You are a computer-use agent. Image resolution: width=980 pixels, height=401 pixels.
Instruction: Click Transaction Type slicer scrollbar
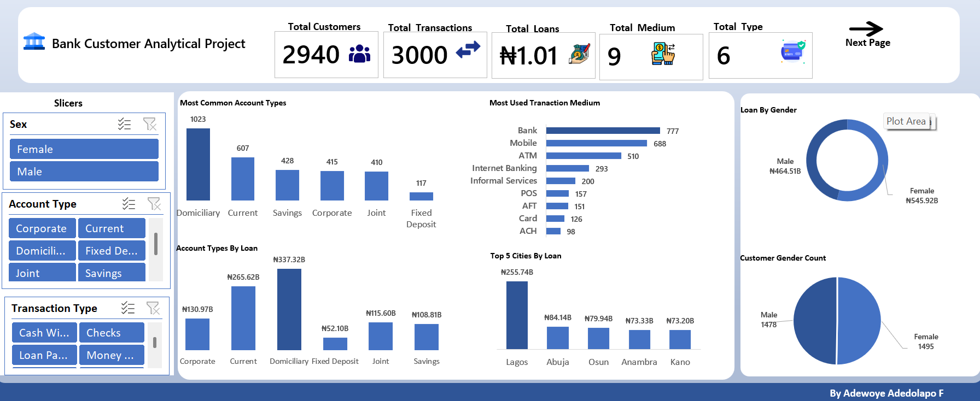[x=155, y=343]
